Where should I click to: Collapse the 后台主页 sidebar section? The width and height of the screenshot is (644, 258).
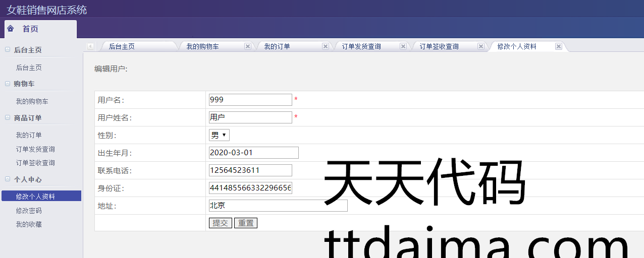tap(8, 50)
